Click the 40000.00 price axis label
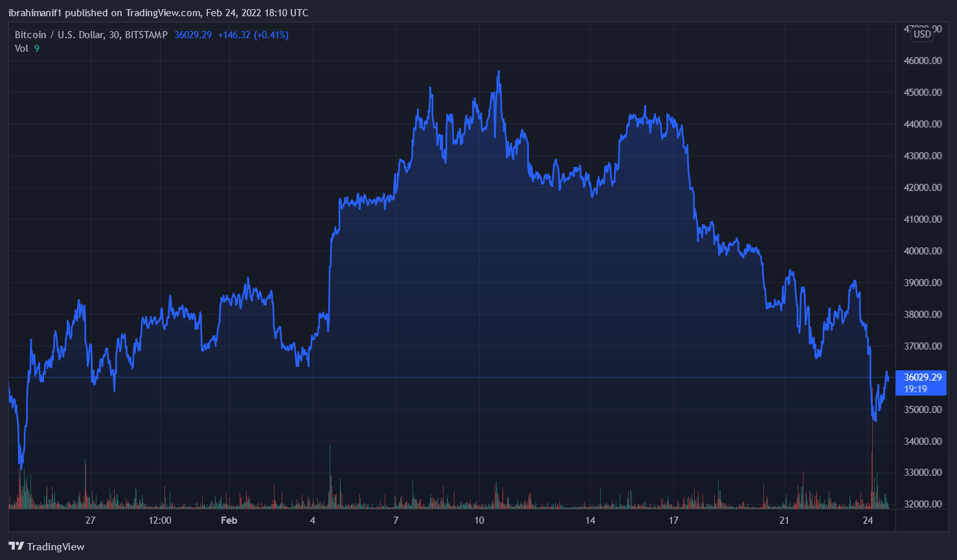The image size is (957, 560). pos(923,251)
